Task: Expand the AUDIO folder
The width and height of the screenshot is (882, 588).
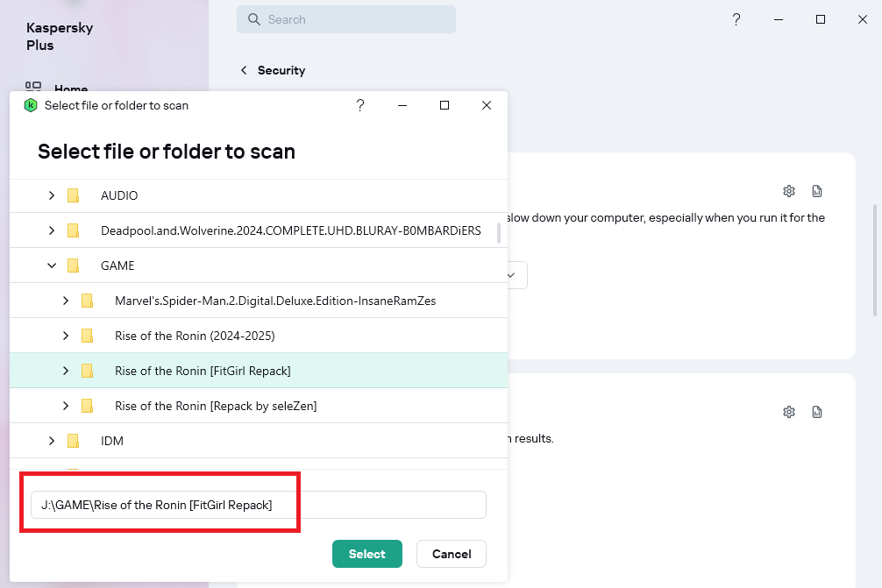Action: 52,195
